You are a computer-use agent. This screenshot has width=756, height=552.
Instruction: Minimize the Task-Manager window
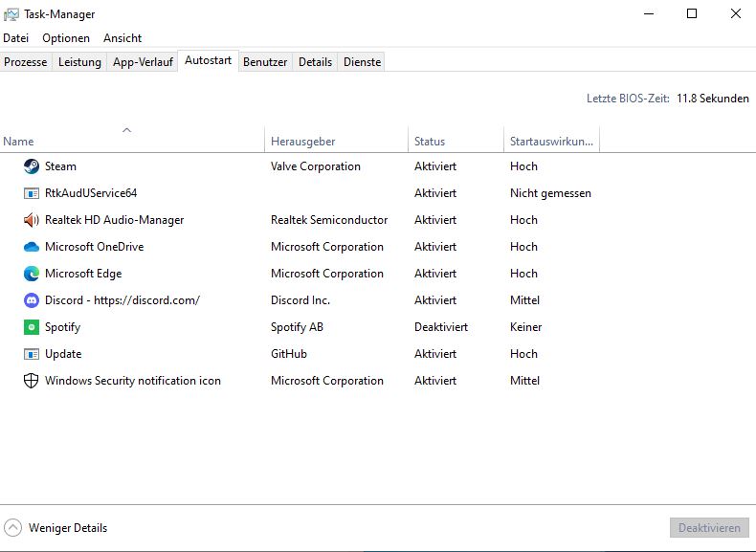pos(649,13)
